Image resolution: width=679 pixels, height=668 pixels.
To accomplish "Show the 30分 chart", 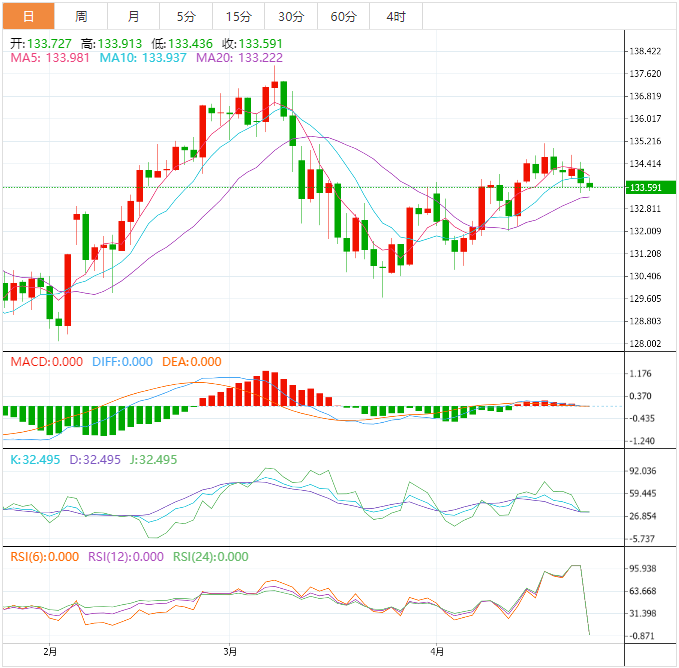I will [291, 16].
